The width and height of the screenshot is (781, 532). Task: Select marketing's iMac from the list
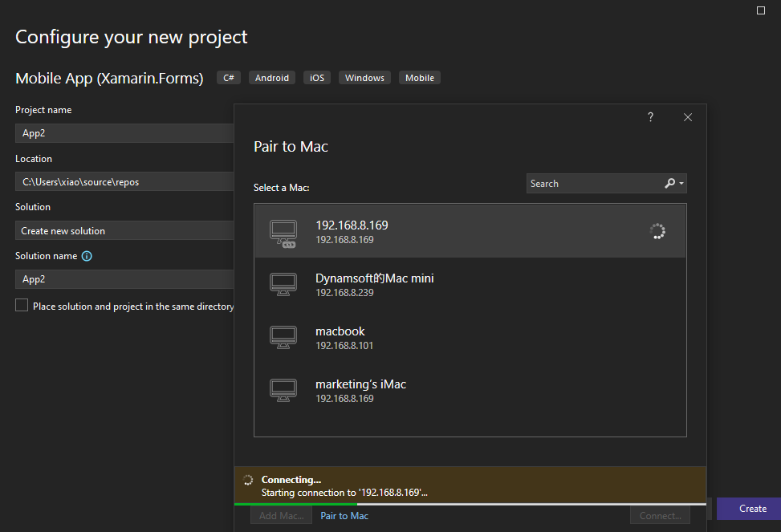(470, 390)
